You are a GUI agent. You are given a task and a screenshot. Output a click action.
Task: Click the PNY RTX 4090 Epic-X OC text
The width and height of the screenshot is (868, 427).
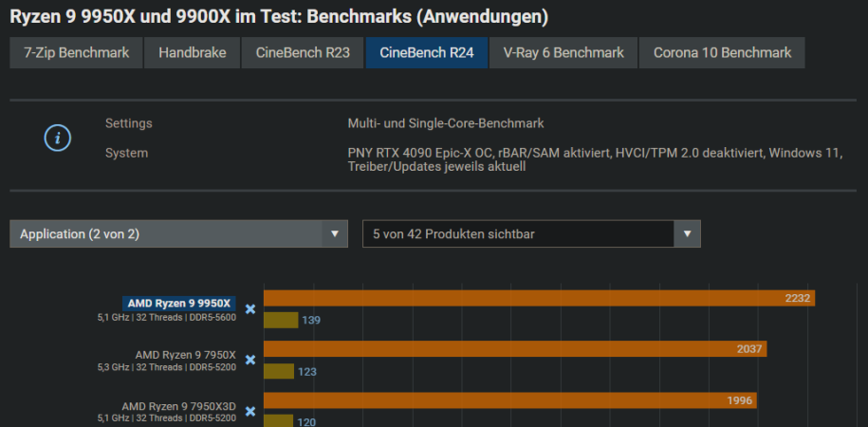pyautogui.click(x=595, y=159)
